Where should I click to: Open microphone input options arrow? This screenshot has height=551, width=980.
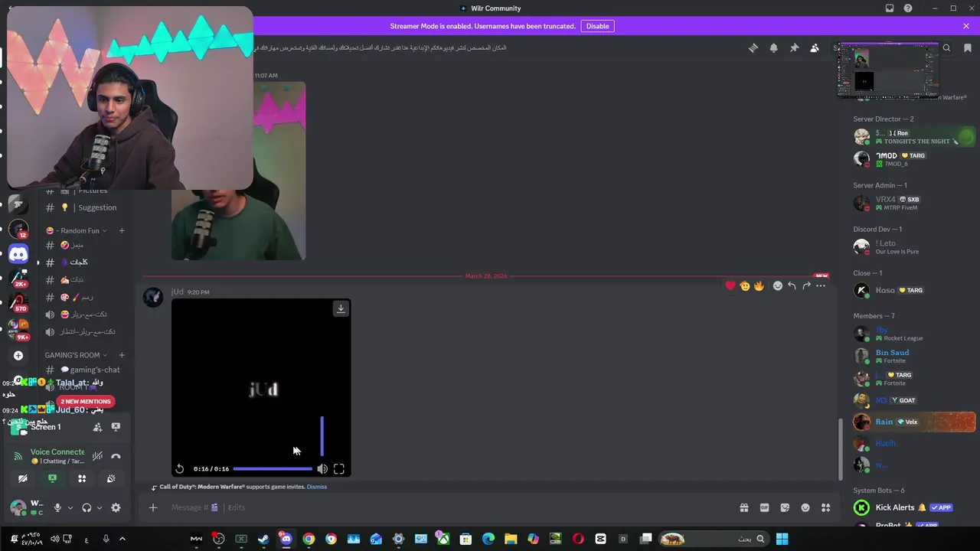[x=70, y=507]
